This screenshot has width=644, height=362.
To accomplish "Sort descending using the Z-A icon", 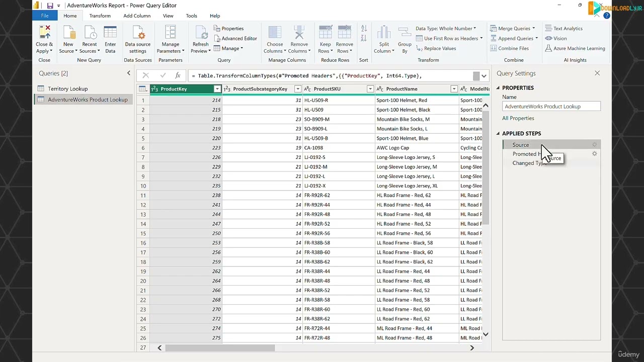I will [364, 38].
